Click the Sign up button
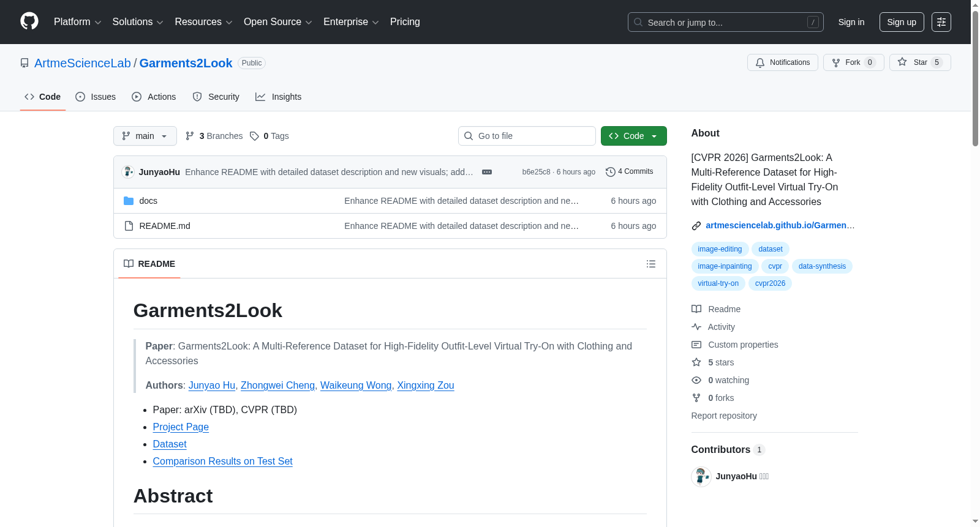Image resolution: width=980 pixels, height=527 pixels. click(x=902, y=22)
